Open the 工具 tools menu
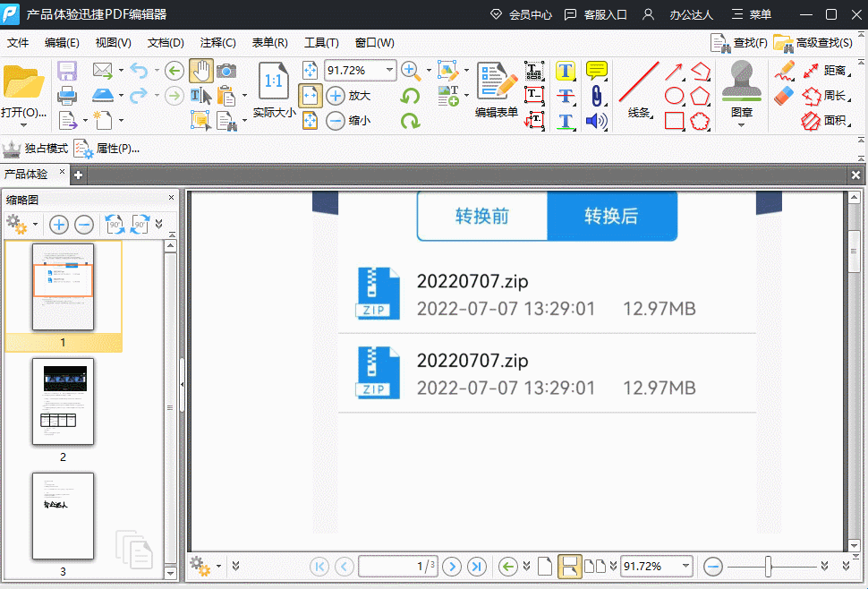This screenshot has height=589, width=868. point(320,42)
